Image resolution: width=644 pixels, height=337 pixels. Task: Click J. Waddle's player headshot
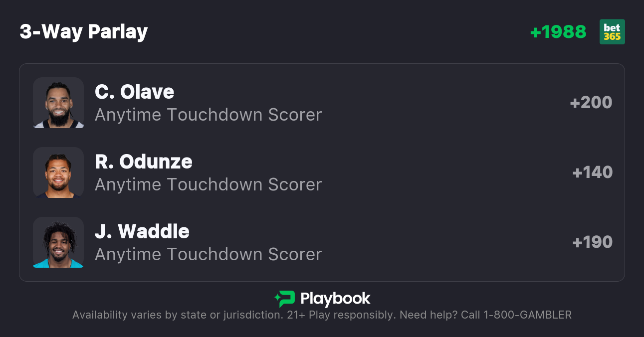(x=58, y=242)
